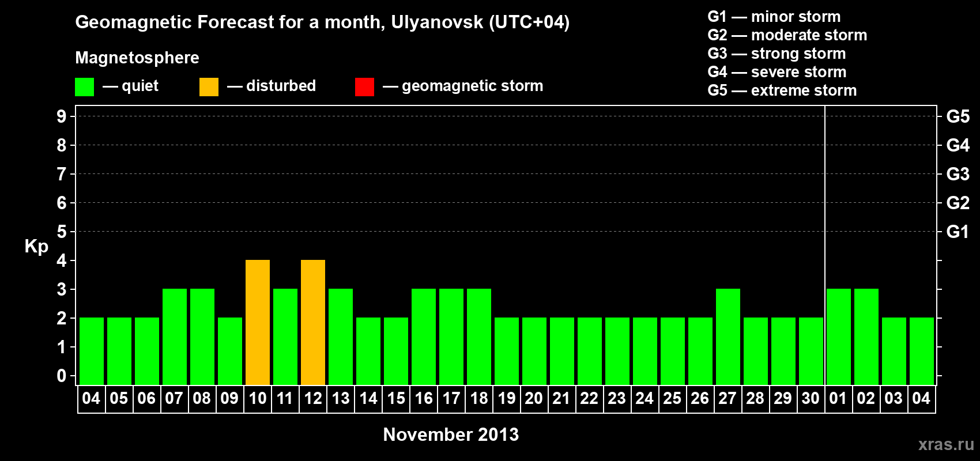This screenshot has width=980, height=461.
Task: Click the Kp axis title
Action: coord(36,247)
